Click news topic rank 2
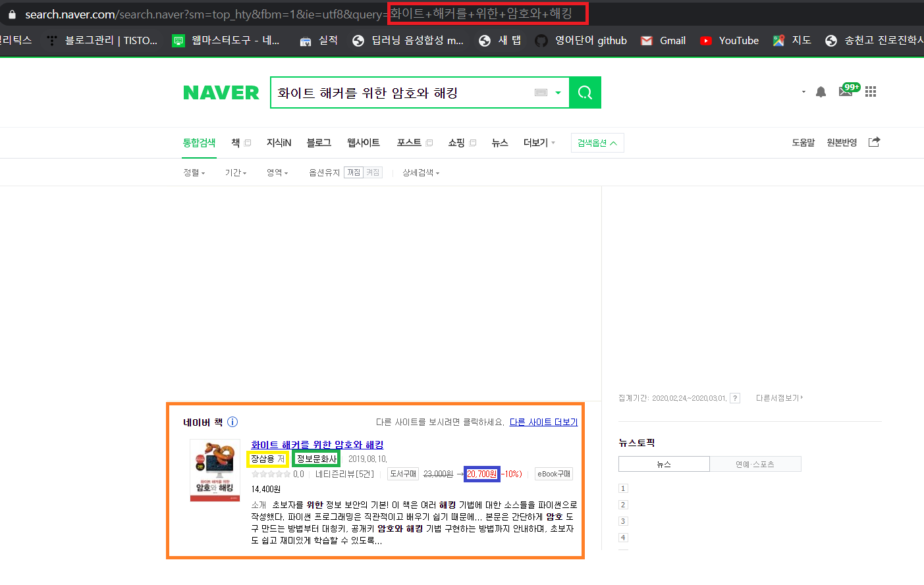This screenshot has width=924, height=585. [623, 505]
